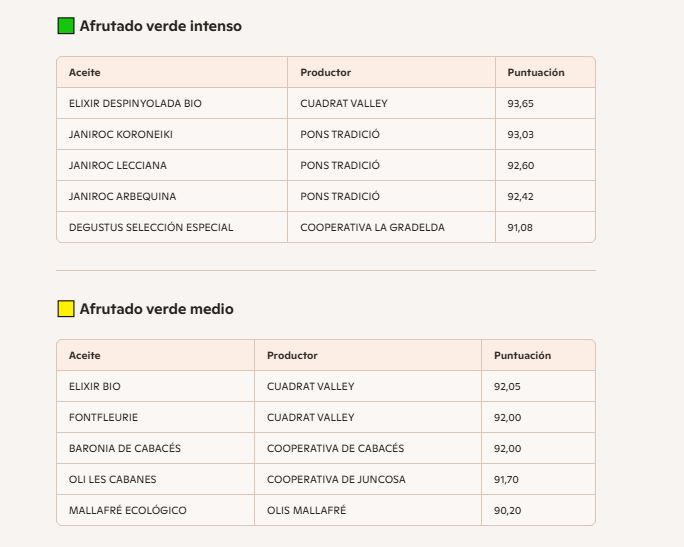The height and width of the screenshot is (547, 684).
Task: Select the ELIXIR DESPINYOLADA BIO cell
Action: pyautogui.click(x=136, y=104)
